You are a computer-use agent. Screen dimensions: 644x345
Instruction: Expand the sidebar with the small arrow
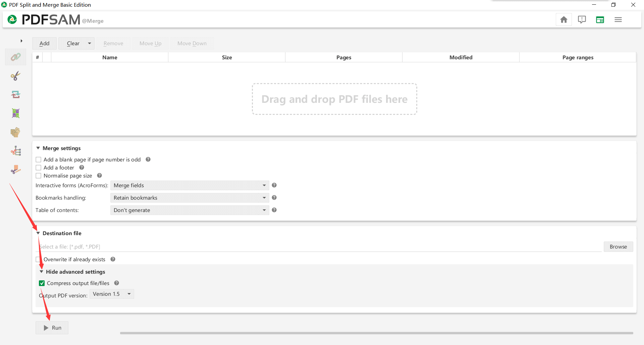21,41
